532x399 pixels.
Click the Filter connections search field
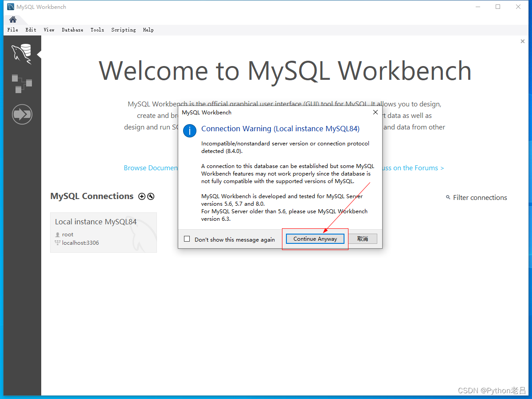click(x=480, y=198)
